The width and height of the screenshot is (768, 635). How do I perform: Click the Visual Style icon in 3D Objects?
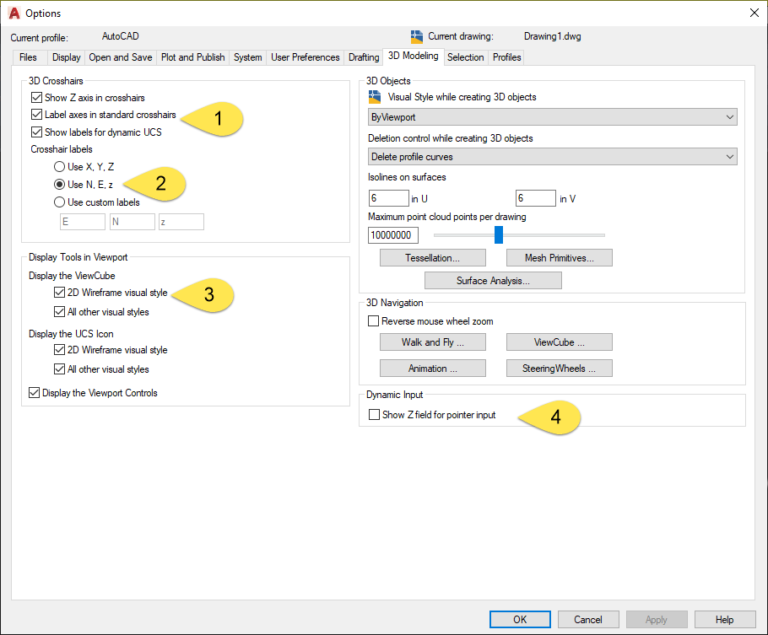[x=375, y=97]
